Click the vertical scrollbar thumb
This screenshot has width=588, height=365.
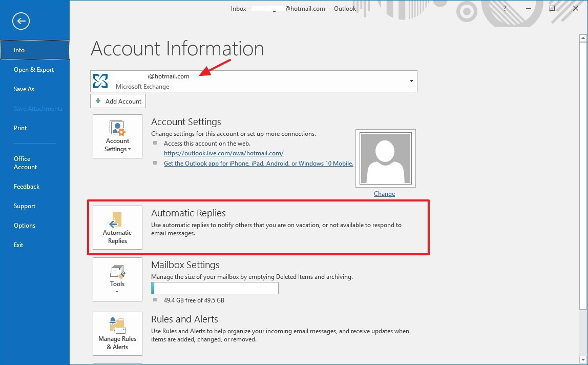point(583,176)
